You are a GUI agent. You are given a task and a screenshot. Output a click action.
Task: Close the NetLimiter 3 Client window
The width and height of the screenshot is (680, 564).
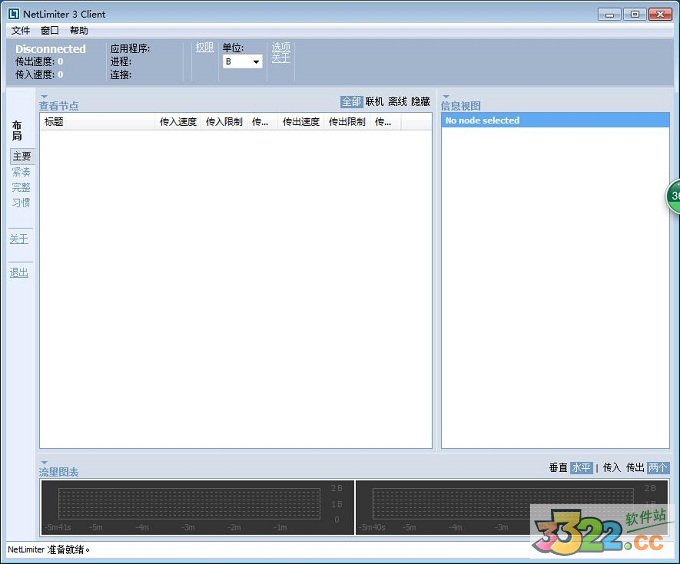[660, 14]
